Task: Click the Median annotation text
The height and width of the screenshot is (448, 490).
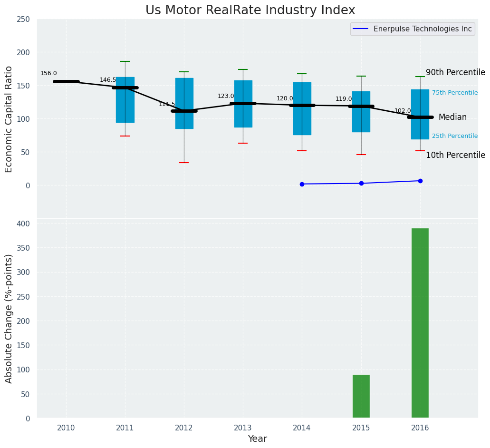Action: pos(452,117)
